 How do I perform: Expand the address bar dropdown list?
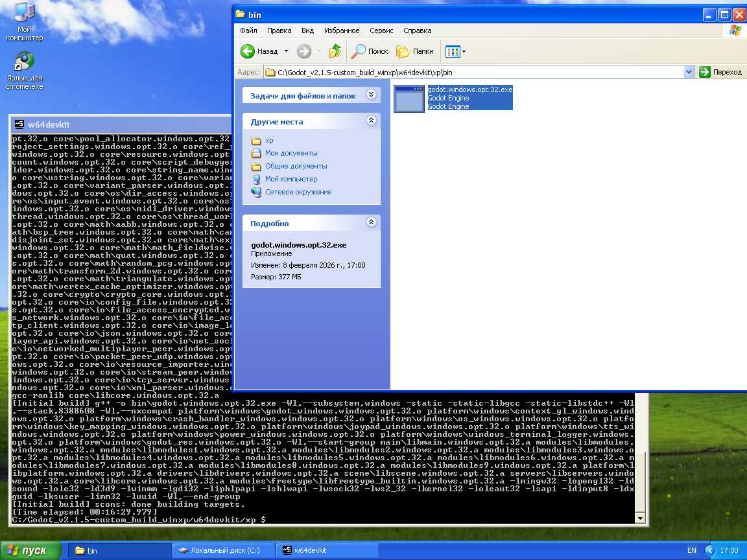point(689,73)
